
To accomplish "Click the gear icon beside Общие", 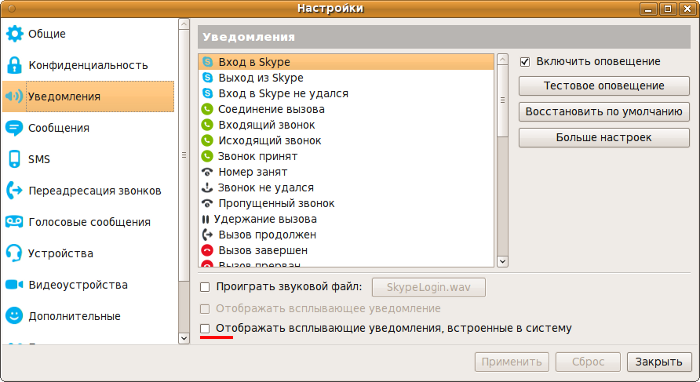I will click(14, 33).
